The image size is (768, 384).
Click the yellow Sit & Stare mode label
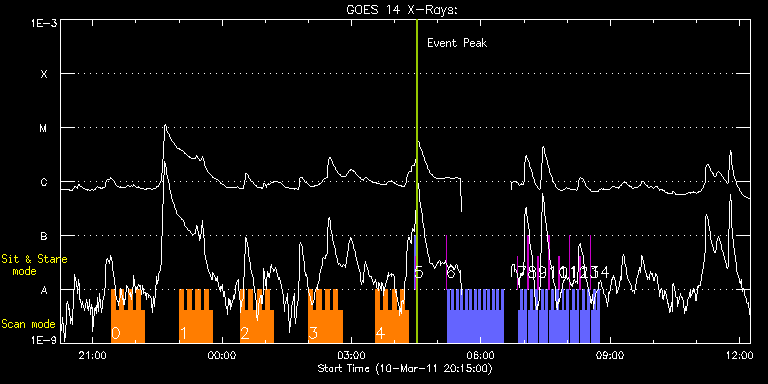pyautogui.click(x=34, y=265)
